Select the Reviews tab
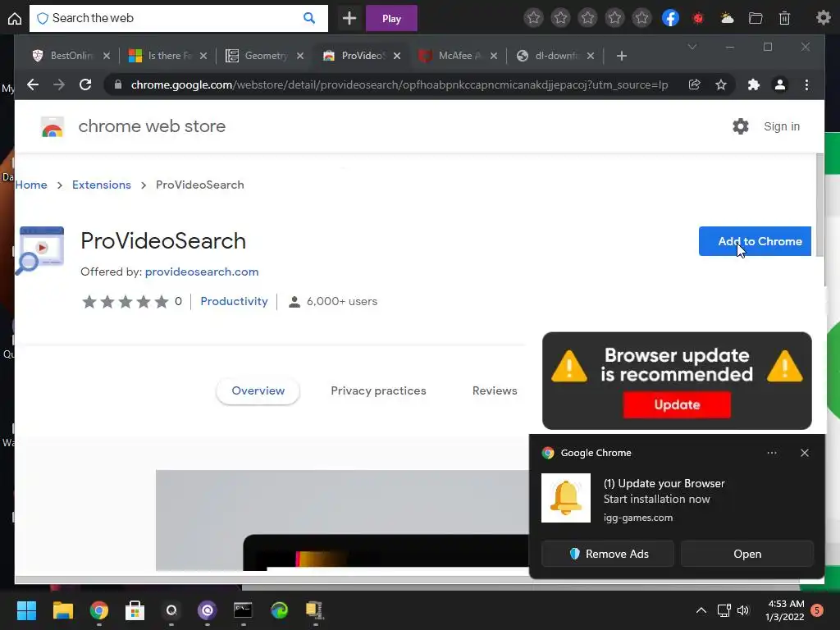This screenshot has width=840, height=630. point(495,391)
